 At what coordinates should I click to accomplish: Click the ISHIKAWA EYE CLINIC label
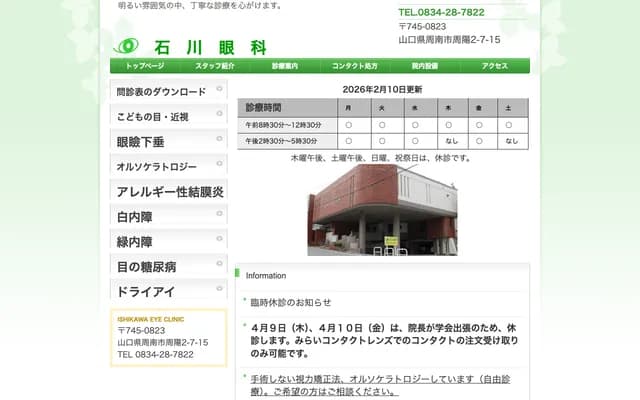(x=151, y=319)
